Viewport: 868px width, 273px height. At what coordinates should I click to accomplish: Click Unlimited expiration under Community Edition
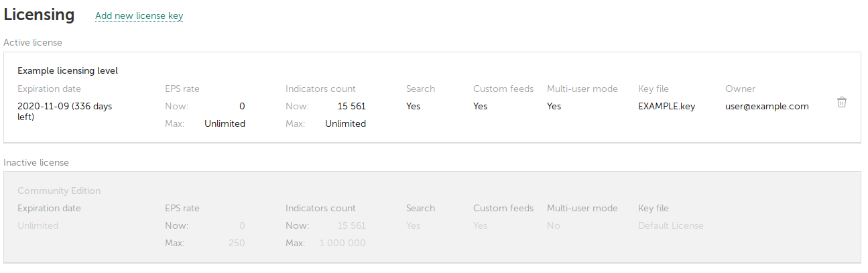pos(38,225)
